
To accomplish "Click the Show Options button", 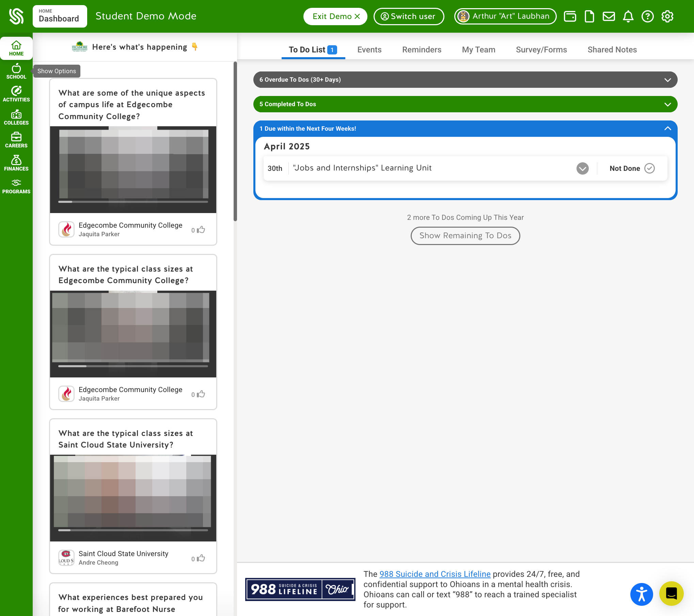I will [57, 71].
